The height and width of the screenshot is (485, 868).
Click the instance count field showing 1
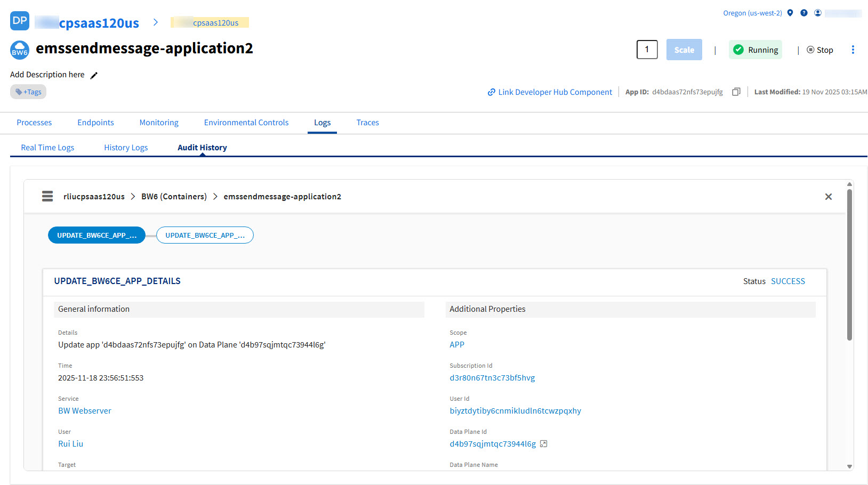tap(647, 50)
